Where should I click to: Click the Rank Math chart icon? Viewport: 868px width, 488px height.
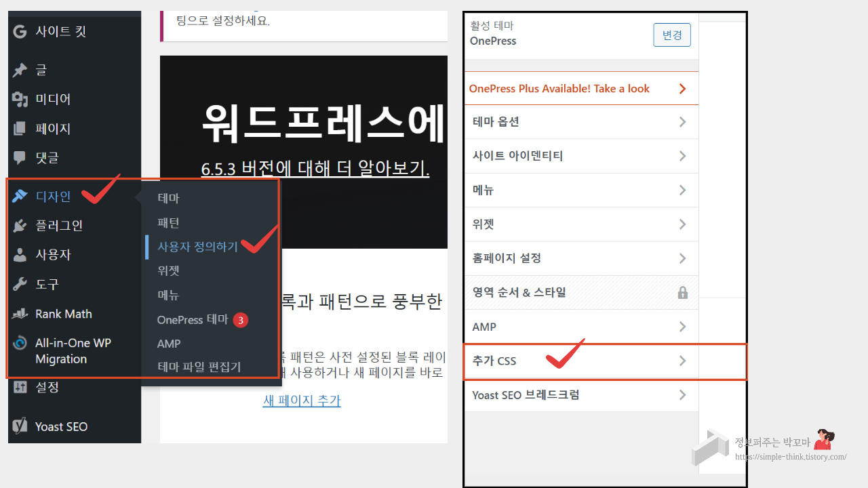click(x=20, y=314)
